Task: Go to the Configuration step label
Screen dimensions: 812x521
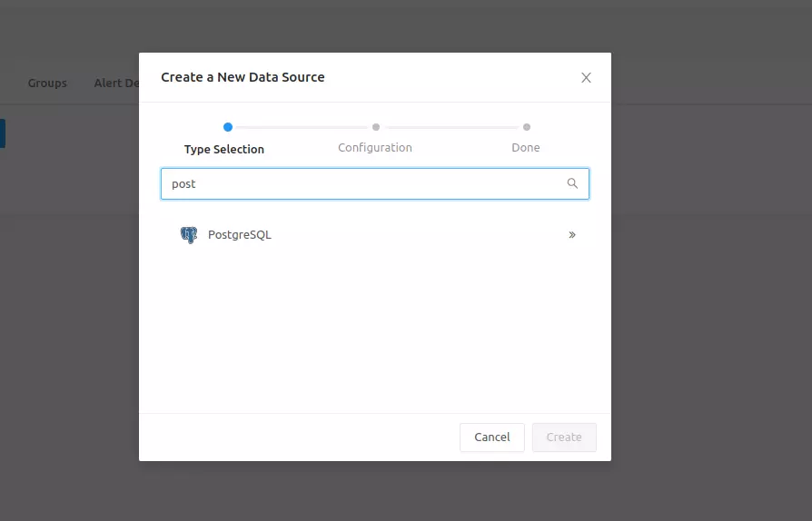Action: coord(375,147)
